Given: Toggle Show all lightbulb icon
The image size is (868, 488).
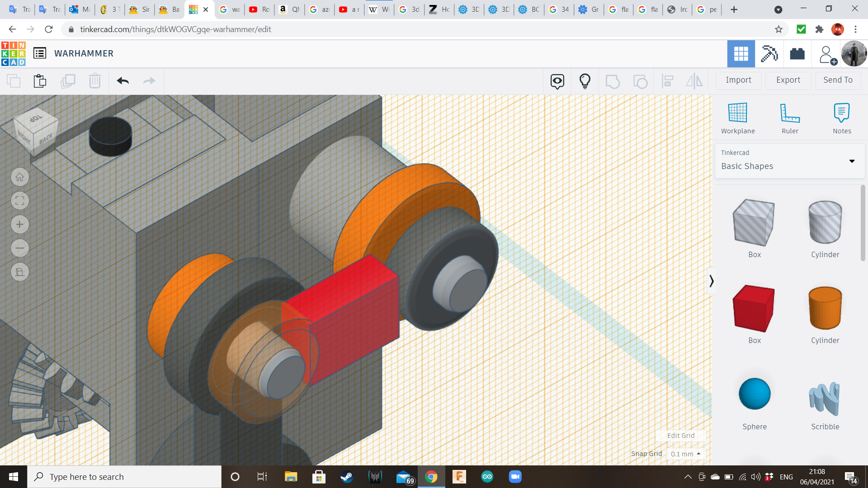Looking at the screenshot, I should coord(585,81).
